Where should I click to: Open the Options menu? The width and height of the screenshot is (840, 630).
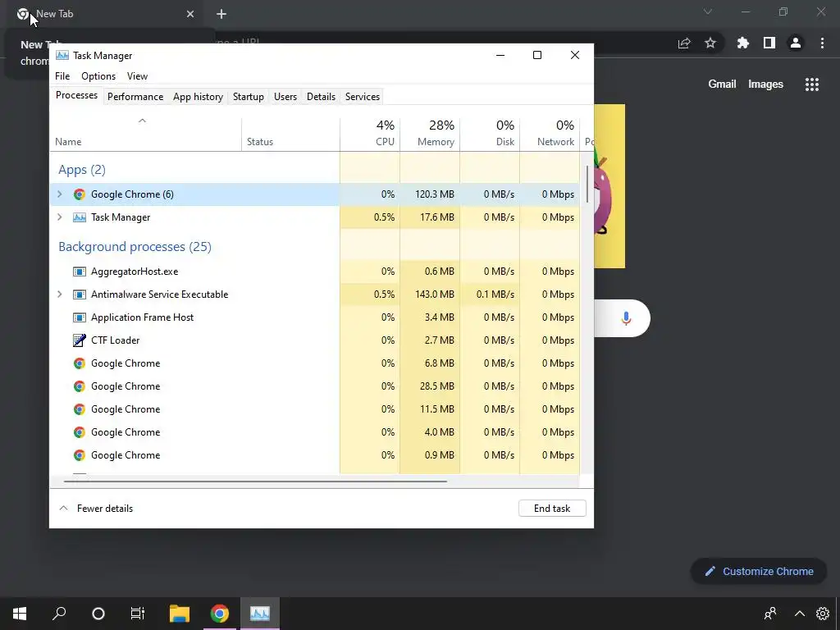coord(98,76)
